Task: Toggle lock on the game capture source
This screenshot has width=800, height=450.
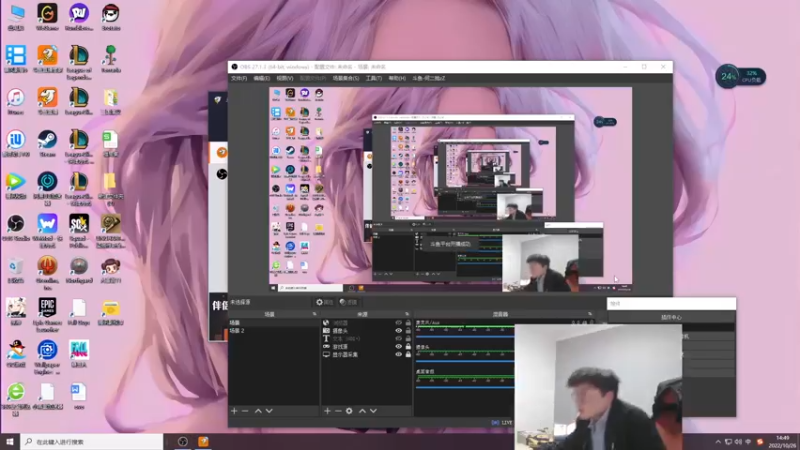Action: coord(408,346)
